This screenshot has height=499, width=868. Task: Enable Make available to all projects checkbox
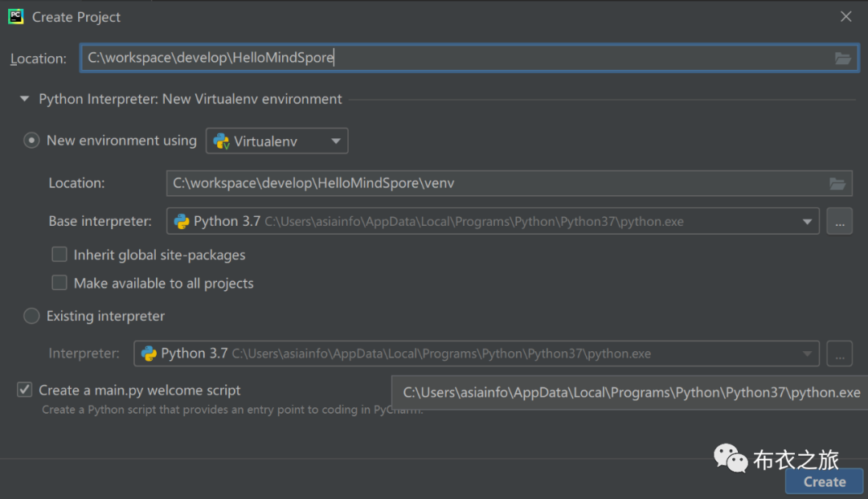pyautogui.click(x=59, y=283)
